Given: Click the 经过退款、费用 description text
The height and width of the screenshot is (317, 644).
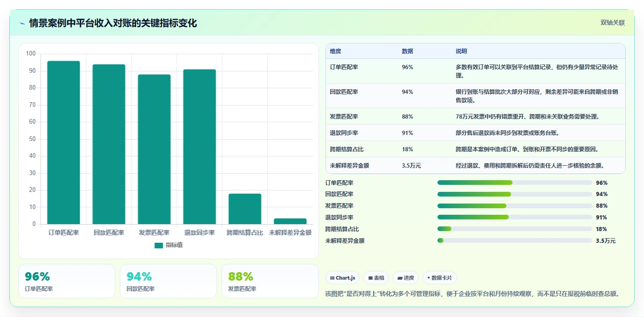Looking at the screenshot, I should tap(530, 166).
